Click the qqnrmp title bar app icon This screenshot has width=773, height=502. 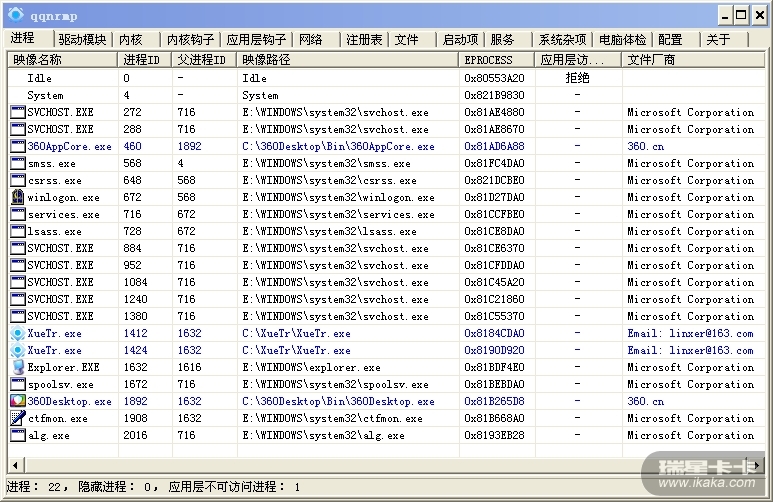(15, 15)
